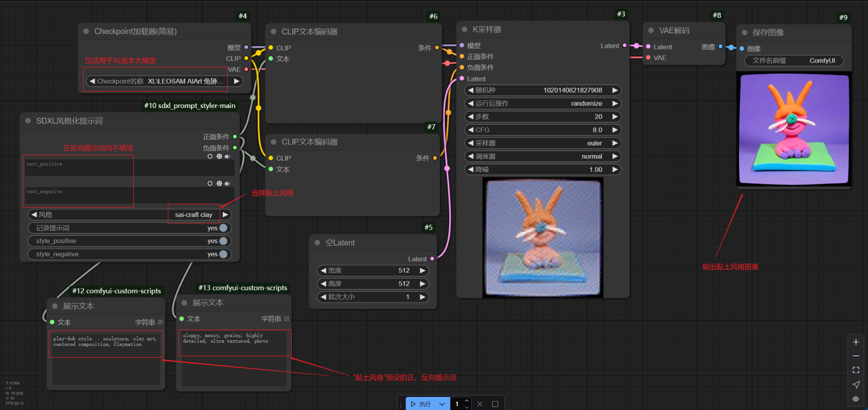Increase 批次大小 with its right arrow
868x410 pixels.
(x=423, y=297)
